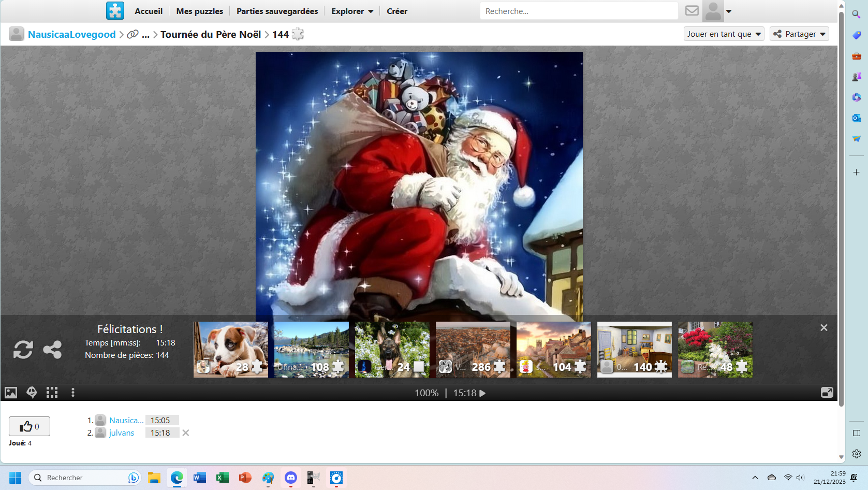
Task: Click the taskbar Rechercher search box
Action: click(x=85, y=478)
